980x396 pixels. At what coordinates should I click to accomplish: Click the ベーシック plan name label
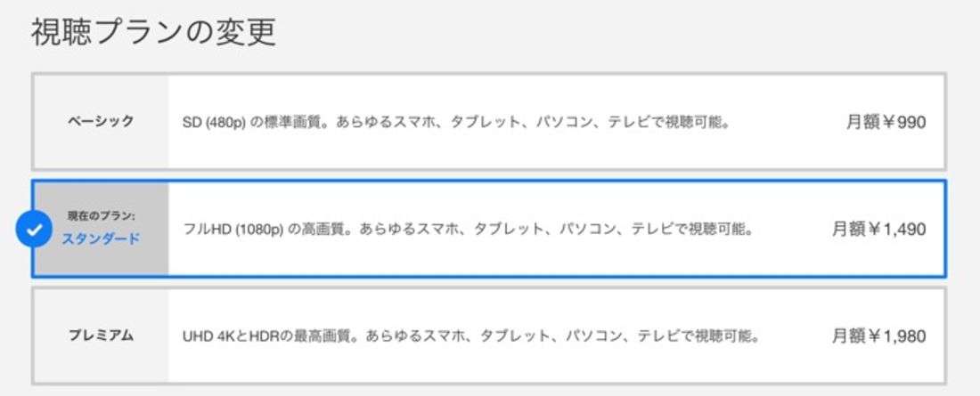[101, 121]
